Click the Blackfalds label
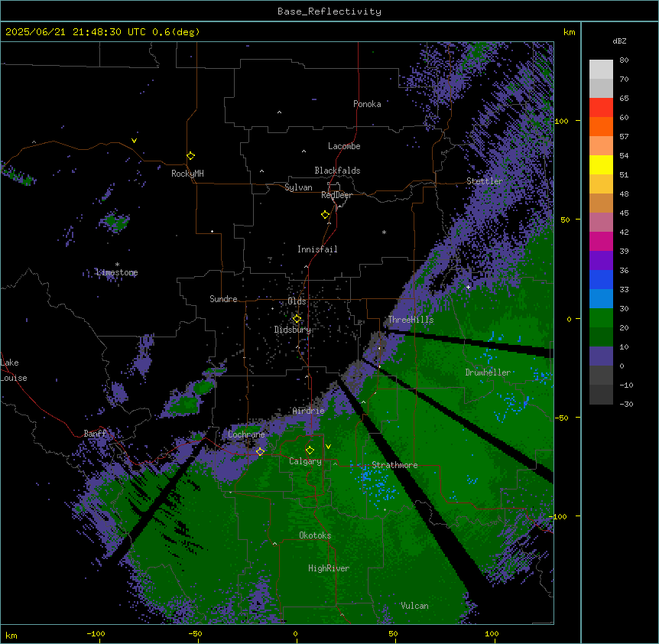This screenshot has width=659, height=644. pyautogui.click(x=337, y=171)
